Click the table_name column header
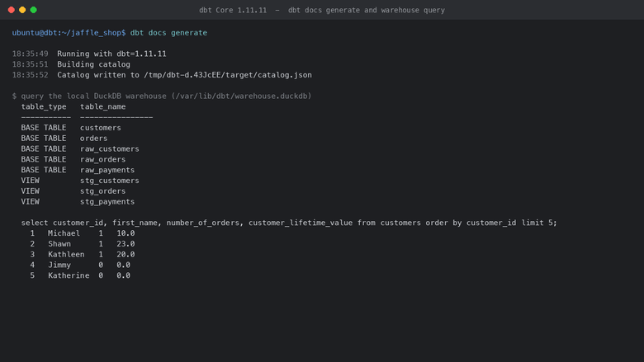The height and width of the screenshot is (362, 644). tap(102, 106)
